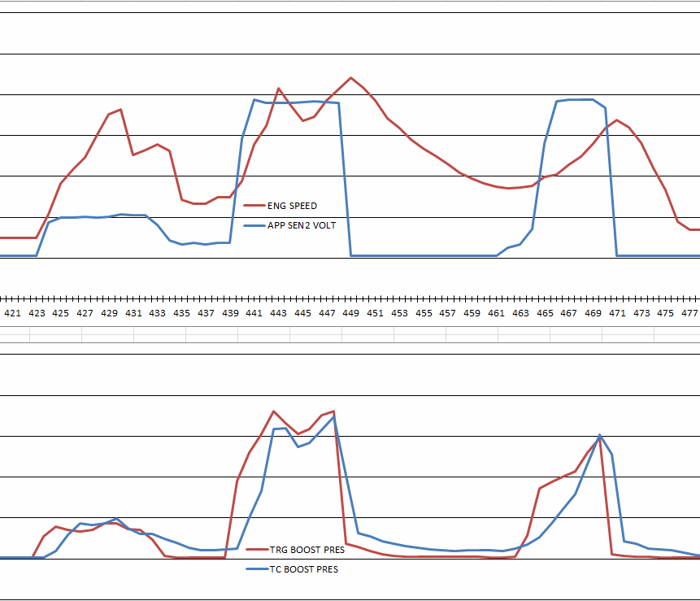
Task: Click axis label 447
Action: click(x=327, y=313)
